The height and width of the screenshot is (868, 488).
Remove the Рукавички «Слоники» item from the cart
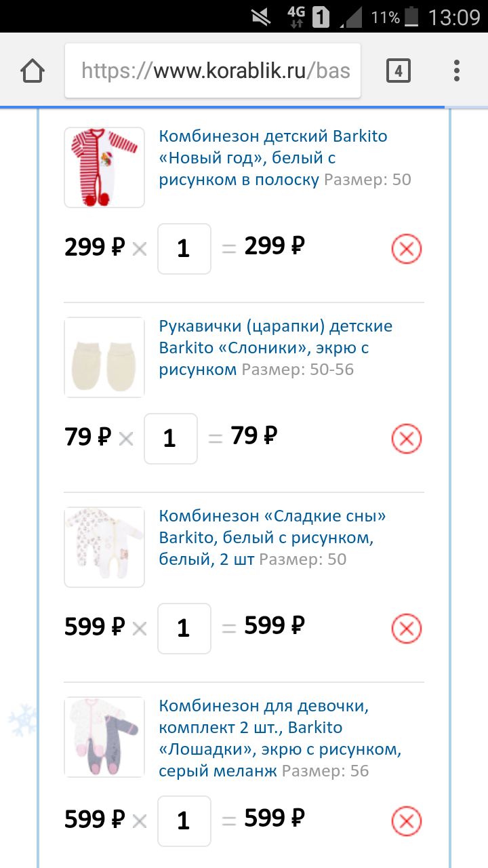(407, 439)
